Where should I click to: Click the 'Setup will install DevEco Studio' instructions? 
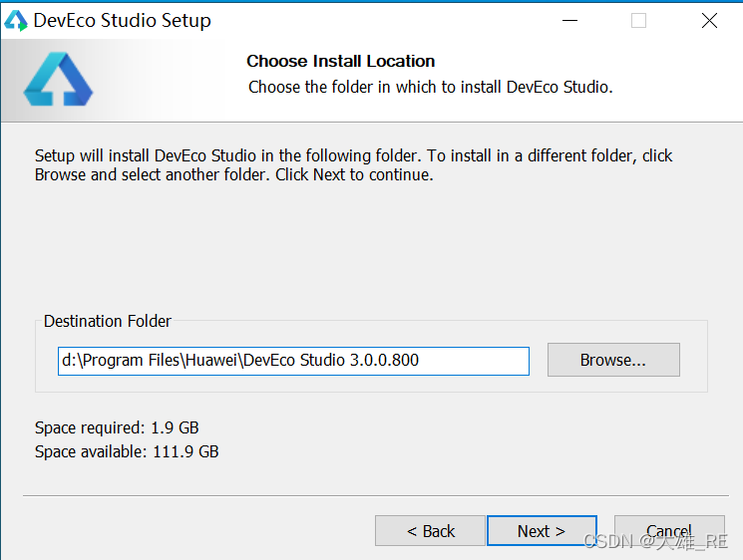(x=353, y=165)
